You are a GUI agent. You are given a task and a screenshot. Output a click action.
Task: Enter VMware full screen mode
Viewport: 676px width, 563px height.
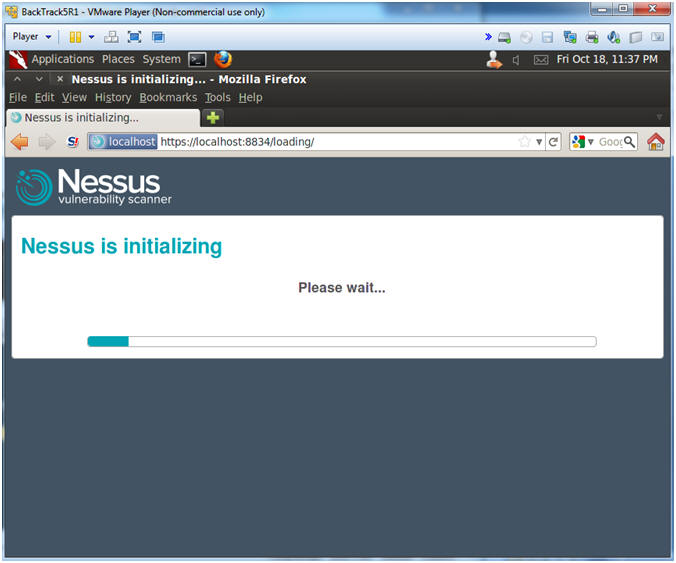coord(135,37)
